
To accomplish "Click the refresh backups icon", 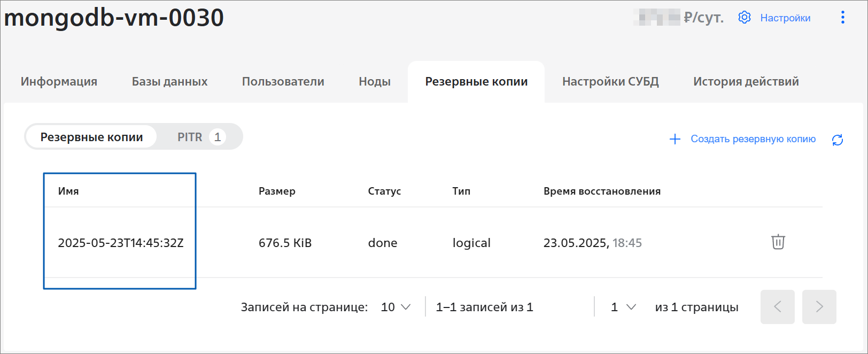I will 838,140.
